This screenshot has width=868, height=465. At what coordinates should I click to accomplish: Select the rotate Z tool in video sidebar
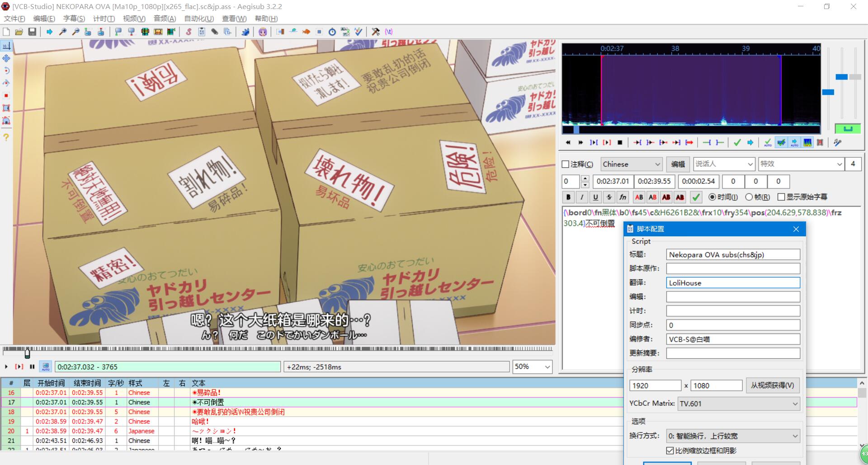[x=6, y=70]
